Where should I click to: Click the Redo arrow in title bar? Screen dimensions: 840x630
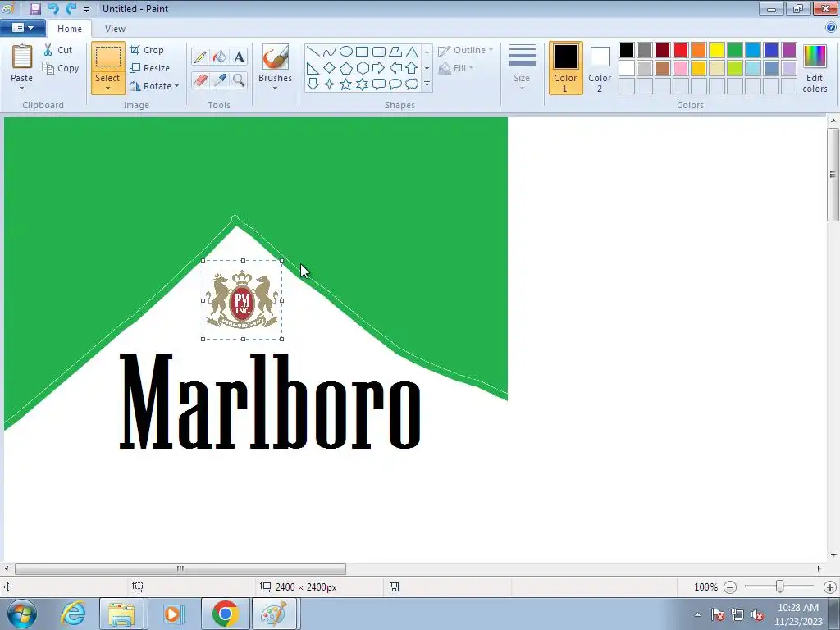71,8
